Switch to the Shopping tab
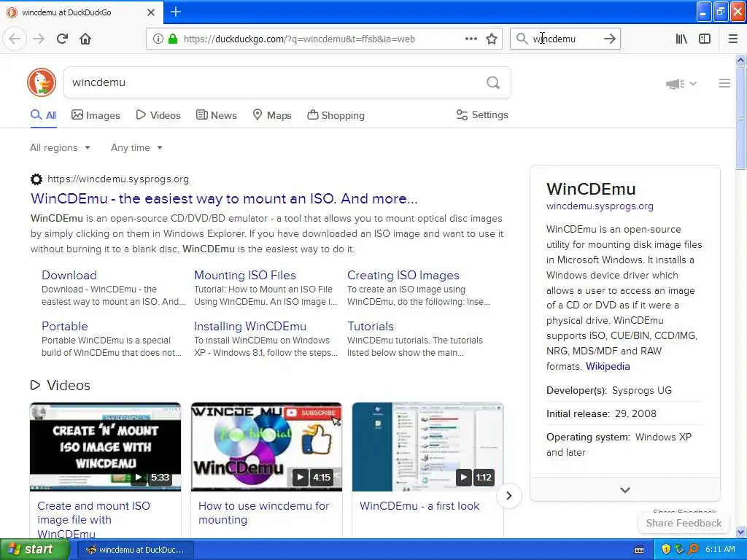The width and height of the screenshot is (747, 560). [336, 115]
